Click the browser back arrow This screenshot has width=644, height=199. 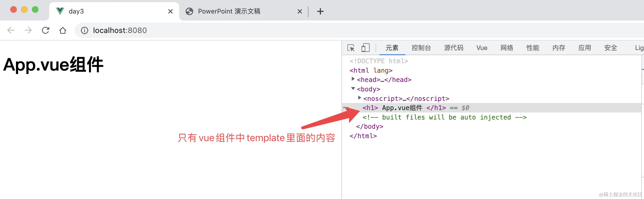pyautogui.click(x=11, y=30)
